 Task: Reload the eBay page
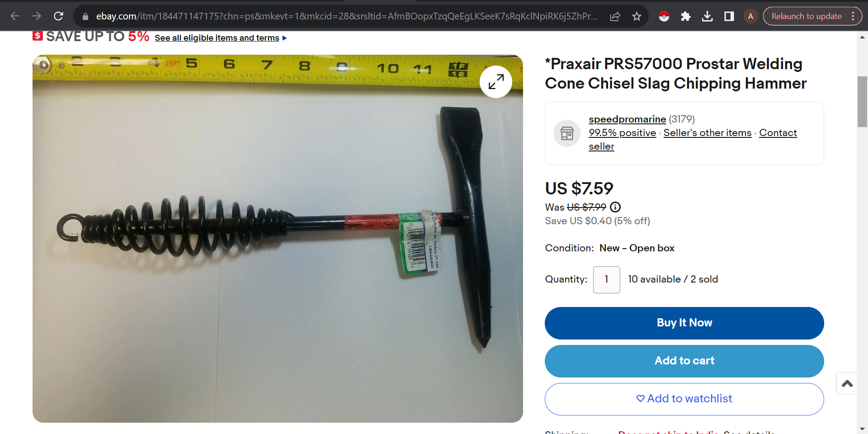tap(58, 16)
